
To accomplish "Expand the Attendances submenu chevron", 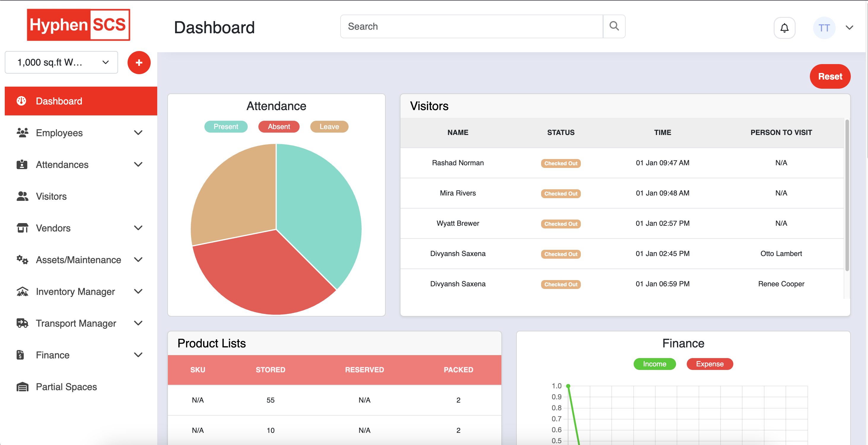I will [x=138, y=164].
